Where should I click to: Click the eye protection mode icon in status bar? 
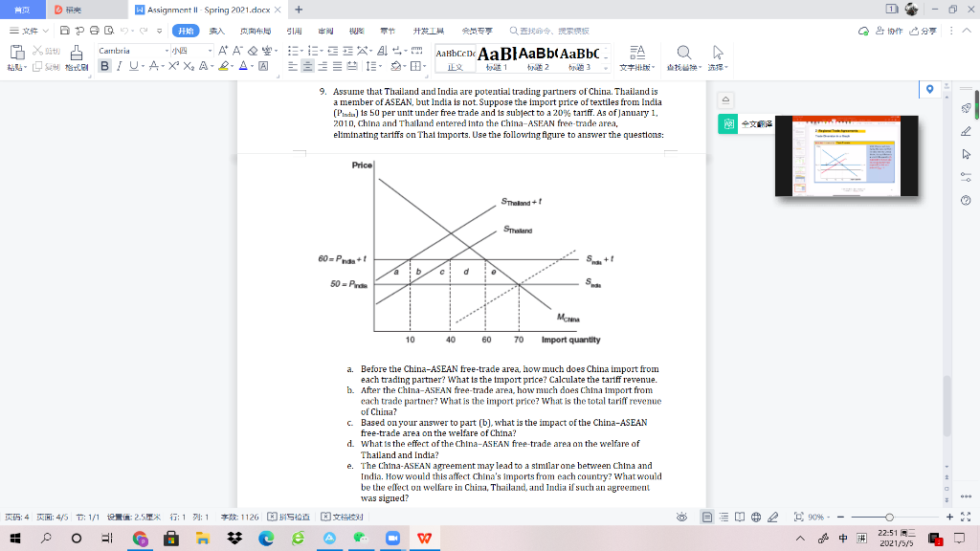click(x=681, y=517)
